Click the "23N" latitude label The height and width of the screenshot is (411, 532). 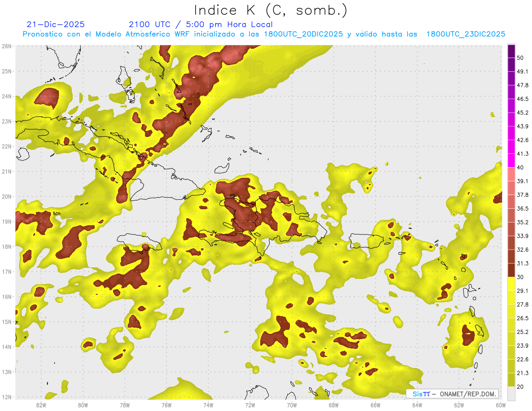click(x=7, y=121)
